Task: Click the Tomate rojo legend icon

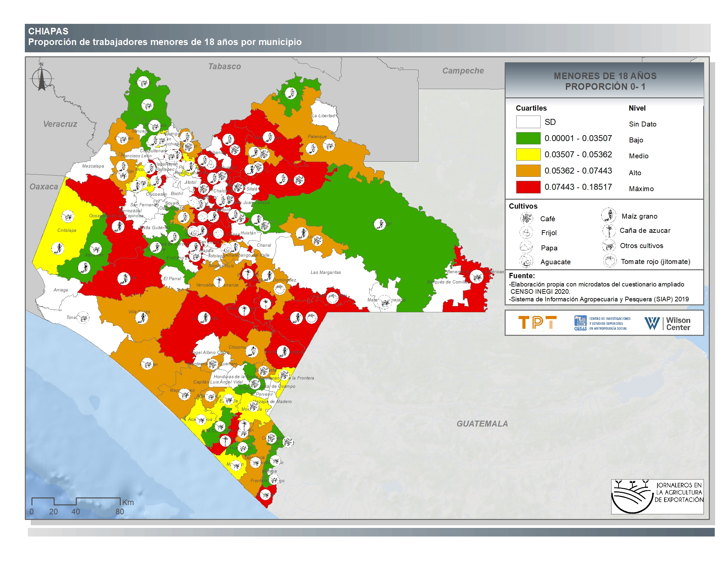Action: pyautogui.click(x=610, y=261)
